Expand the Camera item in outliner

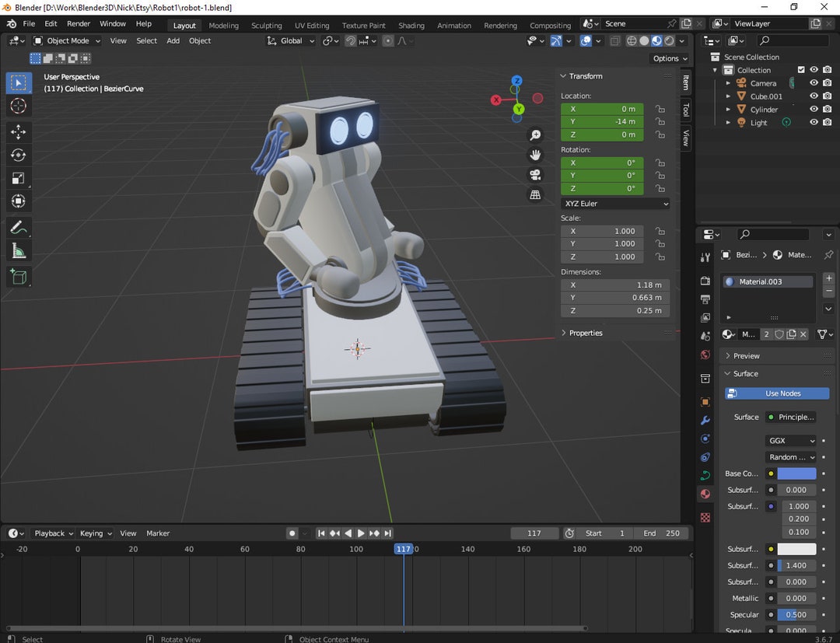[x=728, y=83]
